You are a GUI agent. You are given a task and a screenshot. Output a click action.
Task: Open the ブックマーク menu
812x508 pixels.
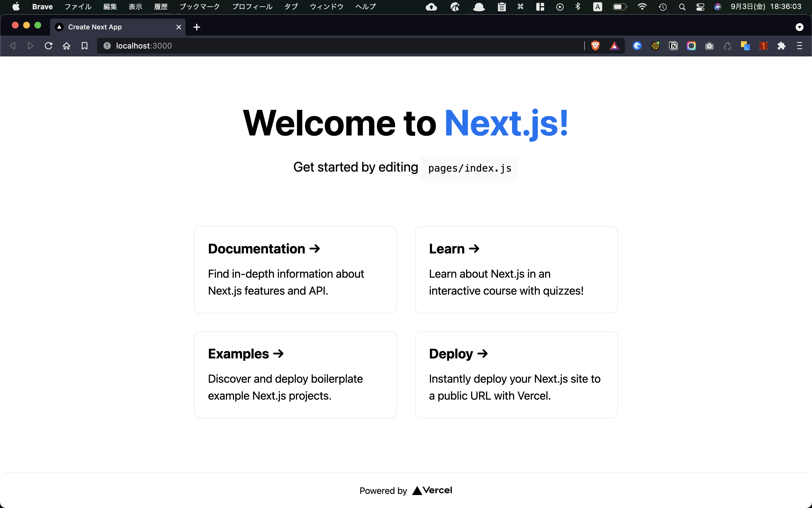[200, 7]
